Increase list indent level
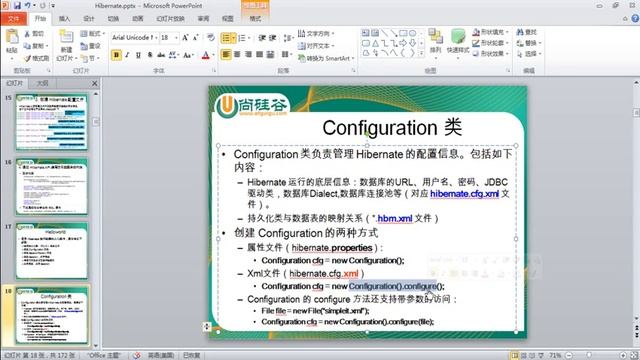The width and height of the screenshot is (640, 360). (272, 38)
